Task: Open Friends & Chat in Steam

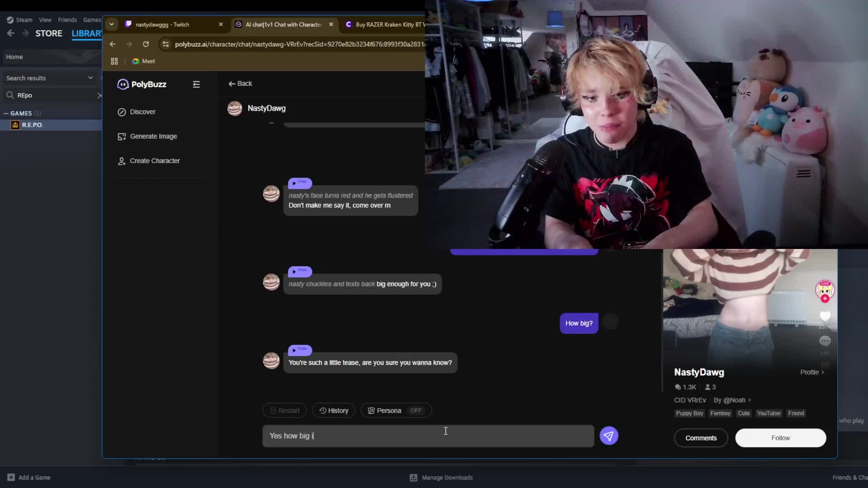Action: click(x=850, y=478)
